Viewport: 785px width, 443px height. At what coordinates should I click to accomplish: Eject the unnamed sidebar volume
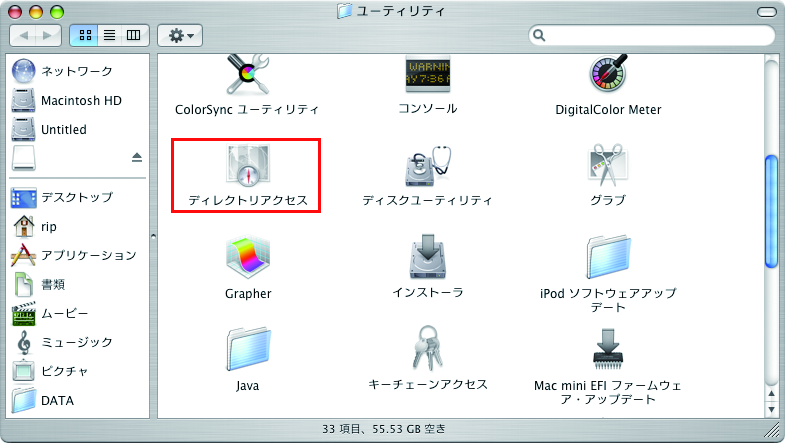[x=137, y=157]
